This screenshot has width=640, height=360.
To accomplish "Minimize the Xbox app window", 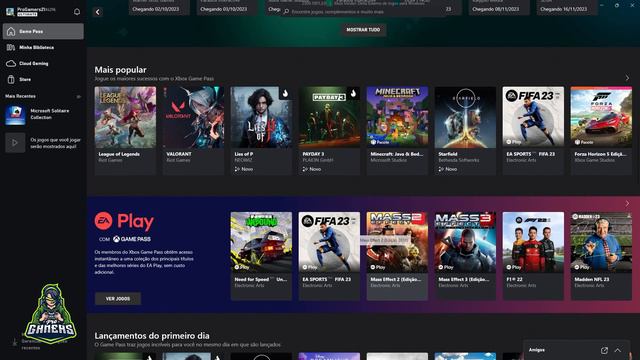I will point(602,5).
